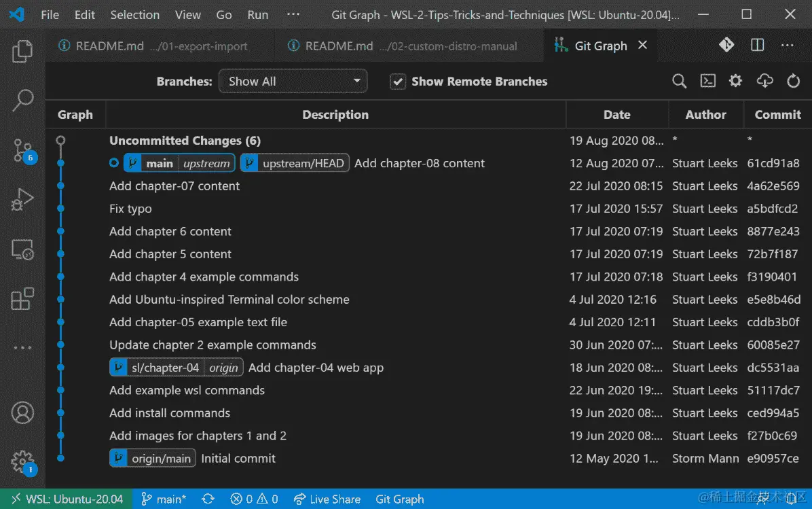Click the errors and warnings status indicator

[x=254, y=499]
